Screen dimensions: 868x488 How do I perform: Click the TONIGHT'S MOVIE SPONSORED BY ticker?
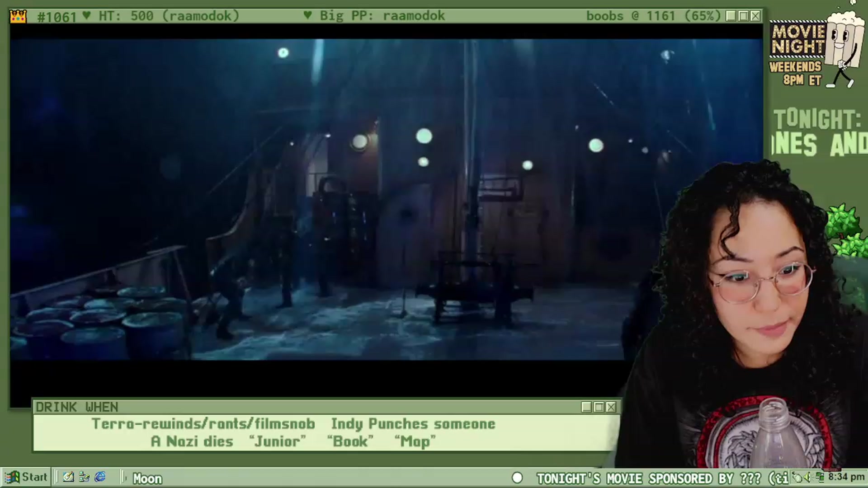662,478
